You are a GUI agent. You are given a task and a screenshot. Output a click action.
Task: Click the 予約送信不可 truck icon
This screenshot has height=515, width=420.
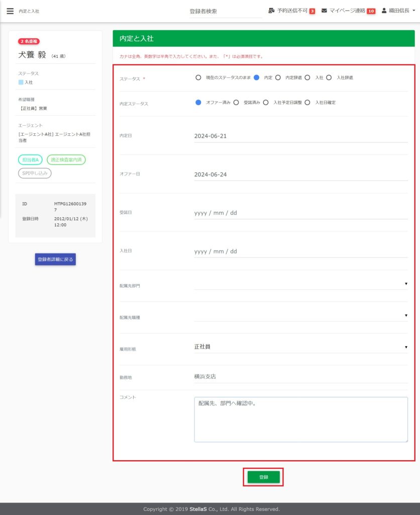[x=271, y=11]
